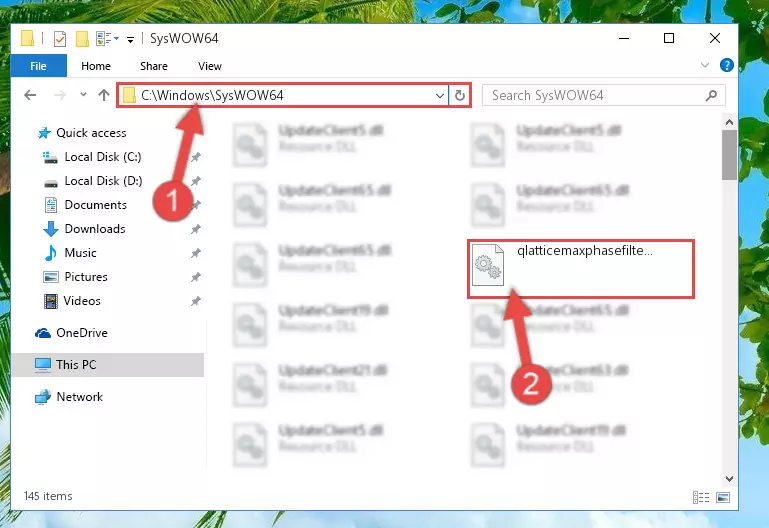This screenshot has width=769, height=528.
Task: Open Music in the sidebar
Action: tap(80, 253)
